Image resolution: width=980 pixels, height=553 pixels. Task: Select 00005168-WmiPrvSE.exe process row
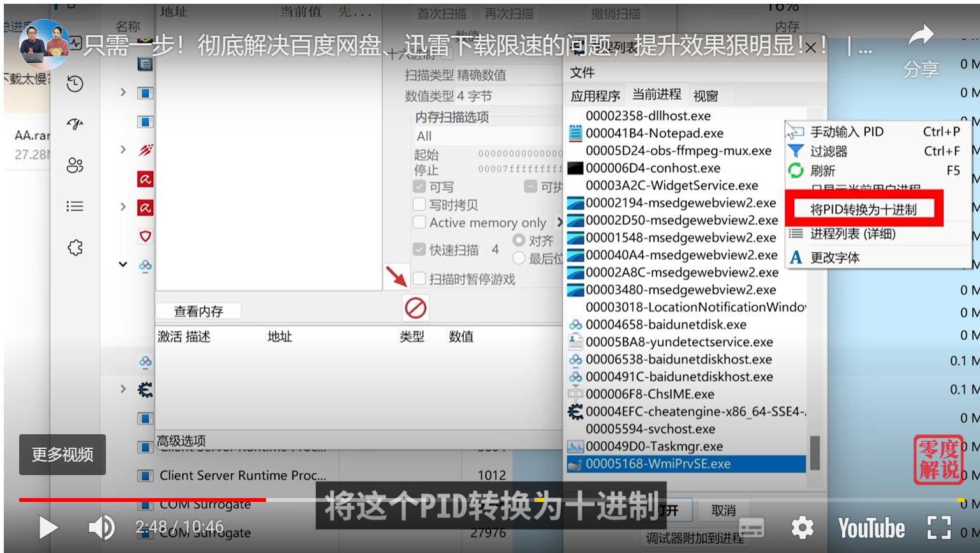pyautogui.click(x=686, y=464)
